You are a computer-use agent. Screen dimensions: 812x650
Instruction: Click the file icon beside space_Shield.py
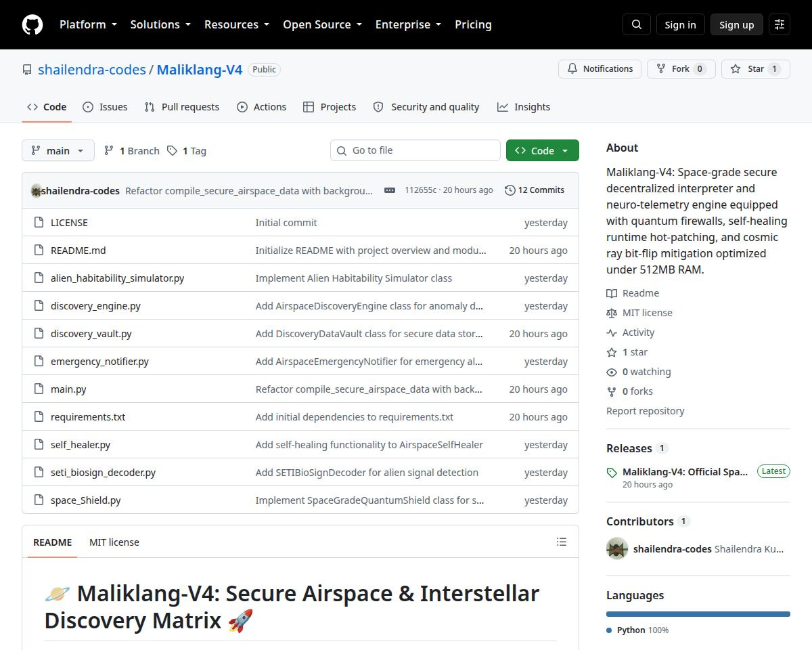[x=39, y=500]
